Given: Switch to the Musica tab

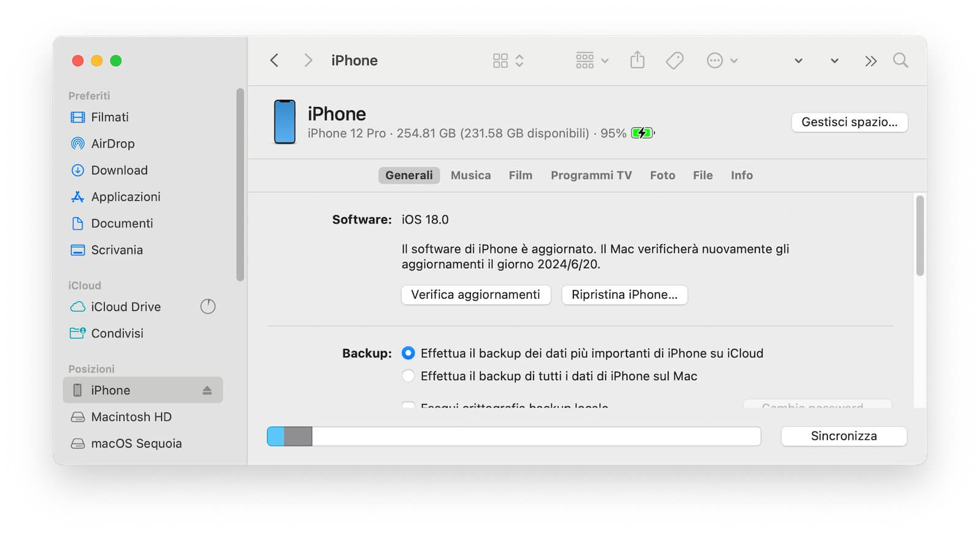Looking at the screenshot, I should 470,175.
